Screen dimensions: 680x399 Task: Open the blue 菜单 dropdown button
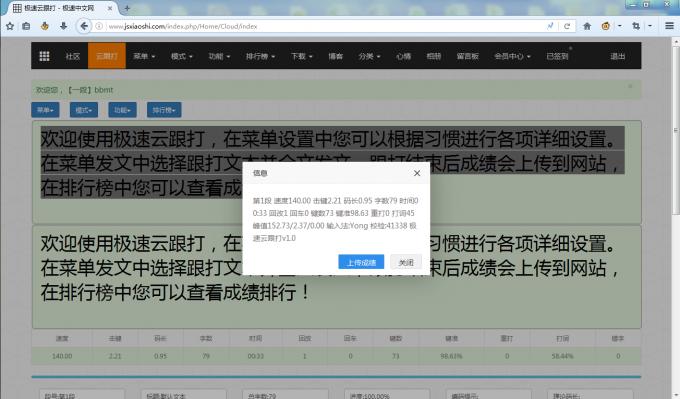45,110
